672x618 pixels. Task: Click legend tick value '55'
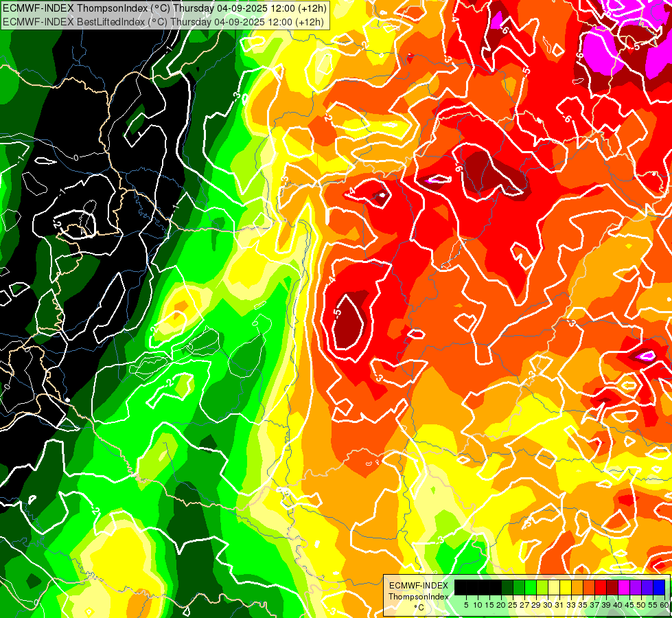coord(653,605)
